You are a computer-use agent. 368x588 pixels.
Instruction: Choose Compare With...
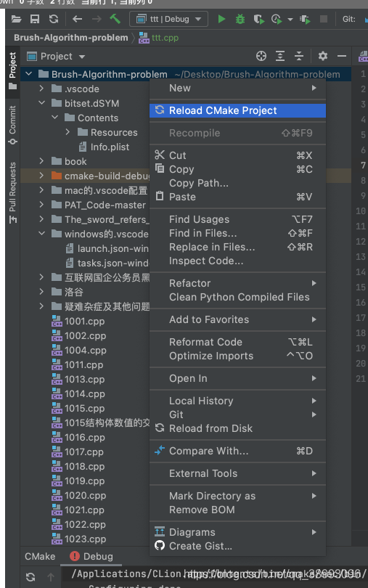click(237, 451)
